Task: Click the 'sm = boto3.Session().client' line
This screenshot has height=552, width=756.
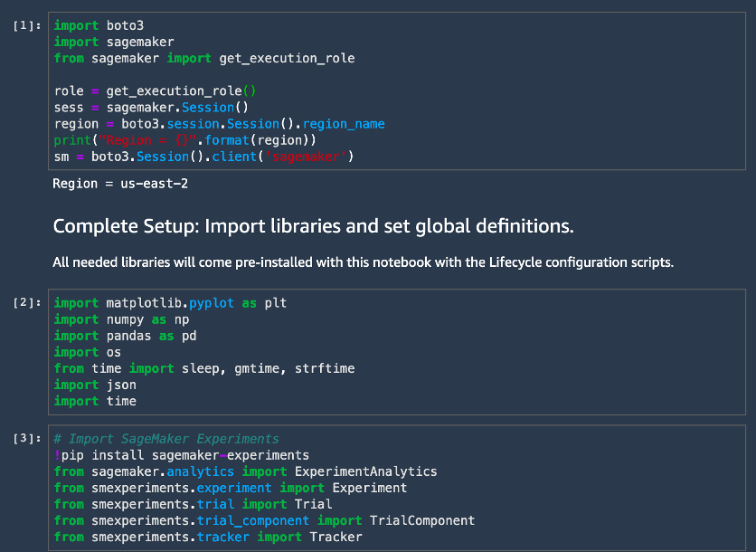Action: (204, 157)
